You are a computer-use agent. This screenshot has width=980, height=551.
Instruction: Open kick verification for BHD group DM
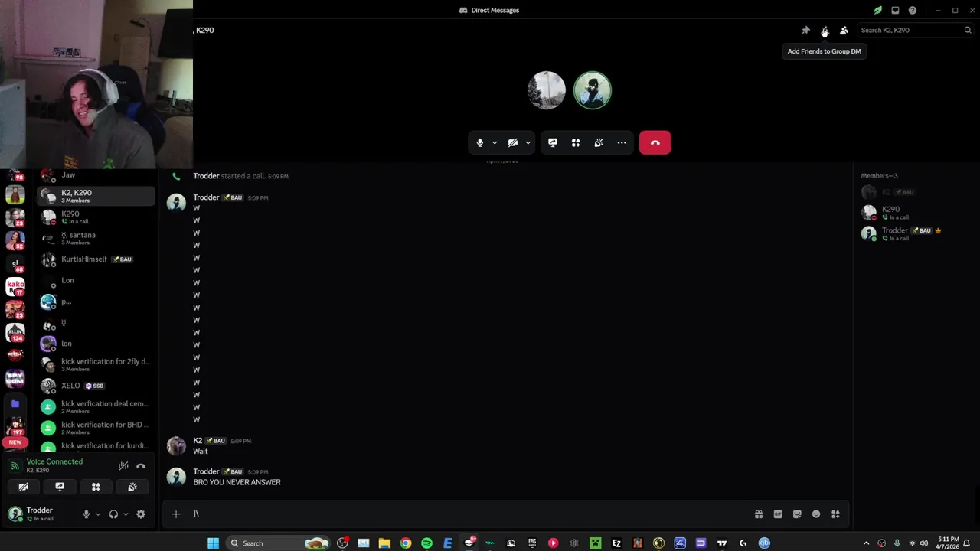click(x=96, y=428)
